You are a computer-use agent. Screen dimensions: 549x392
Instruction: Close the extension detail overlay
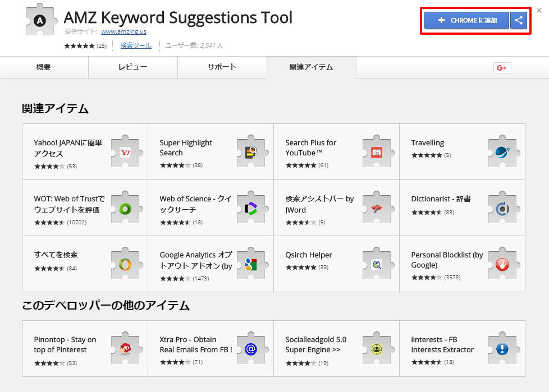coord(539,11)
